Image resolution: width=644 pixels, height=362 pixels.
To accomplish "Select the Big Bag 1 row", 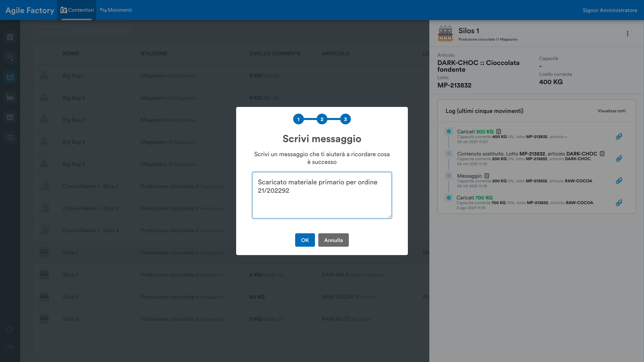I will 231,76.
